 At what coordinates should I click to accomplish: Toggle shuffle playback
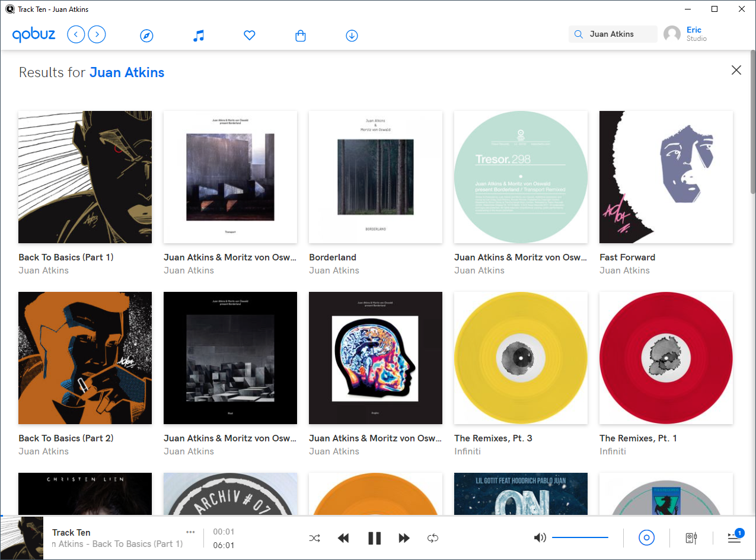coord(314,538)
